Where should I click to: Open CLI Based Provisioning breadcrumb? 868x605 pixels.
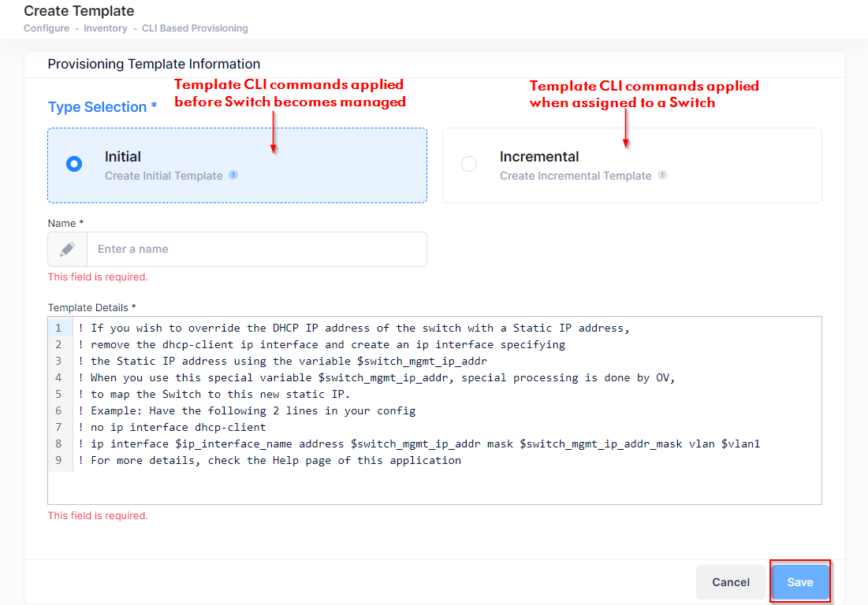click(195, 28)
